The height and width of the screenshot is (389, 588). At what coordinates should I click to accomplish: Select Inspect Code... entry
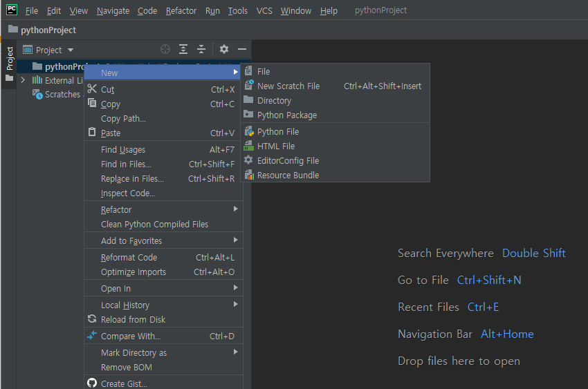[163, 193]
